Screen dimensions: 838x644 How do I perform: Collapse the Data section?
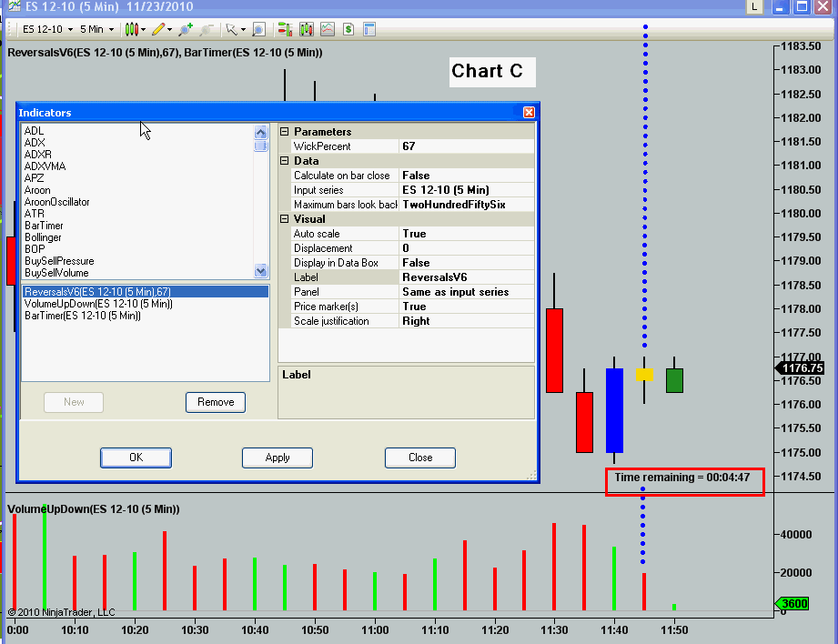coord(284,161)
